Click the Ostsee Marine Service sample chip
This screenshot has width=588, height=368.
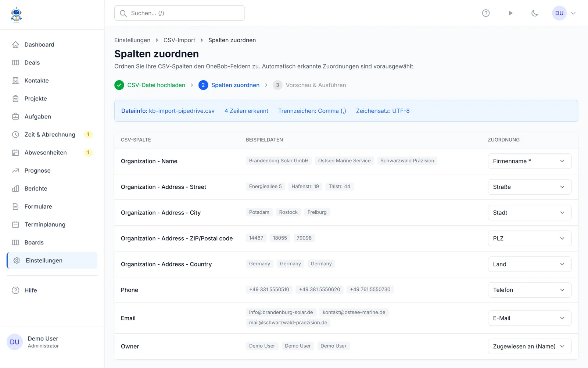[344, 161]
